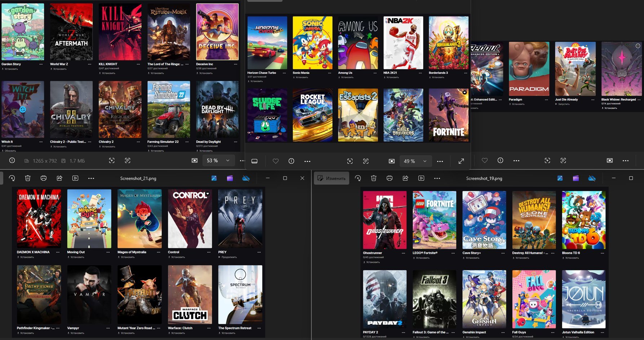Click the Fall Guys game cover
This screenshot has height=340, width=644.
tap(534, 299)
